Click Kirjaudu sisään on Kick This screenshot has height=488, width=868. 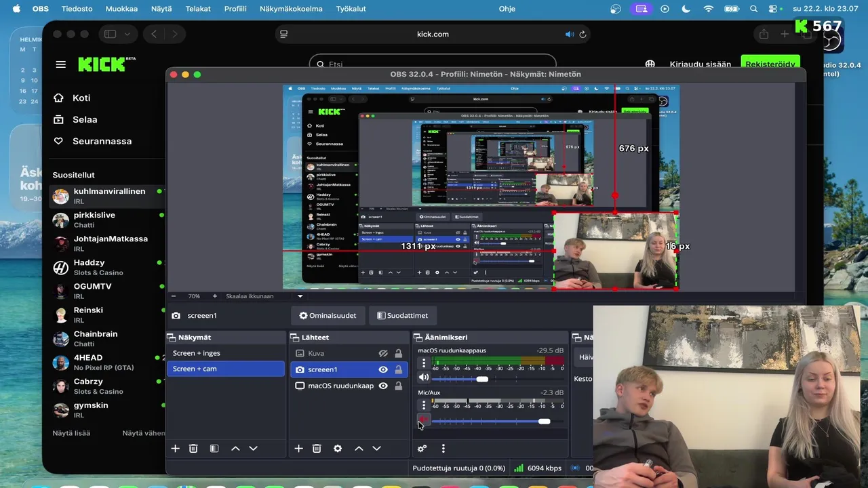point(701,64)
